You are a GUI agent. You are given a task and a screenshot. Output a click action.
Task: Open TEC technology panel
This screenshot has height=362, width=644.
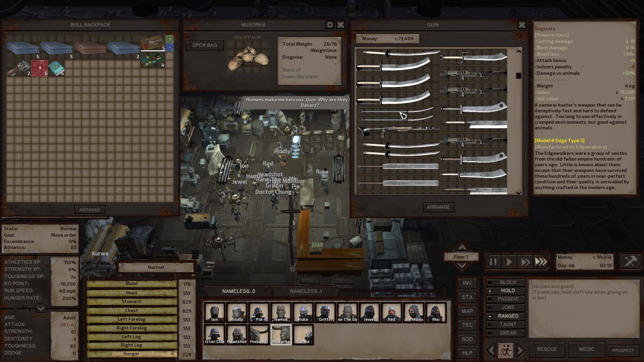467,325
